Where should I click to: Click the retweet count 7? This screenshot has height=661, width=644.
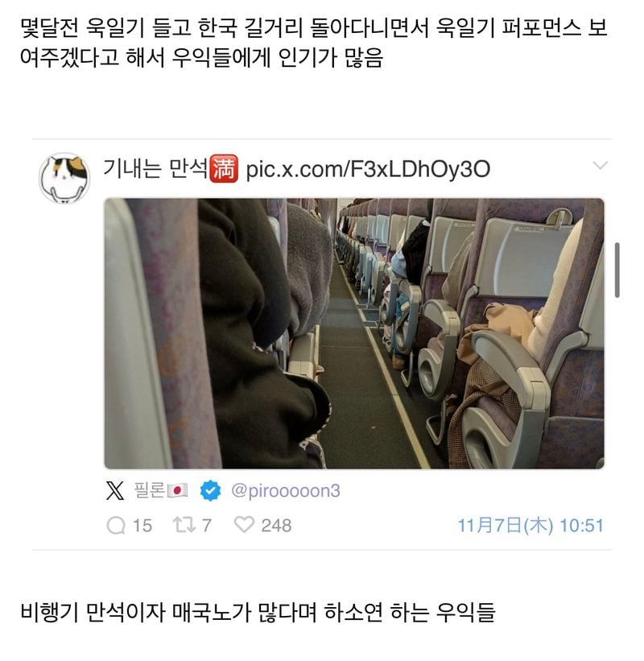(207, 526)
